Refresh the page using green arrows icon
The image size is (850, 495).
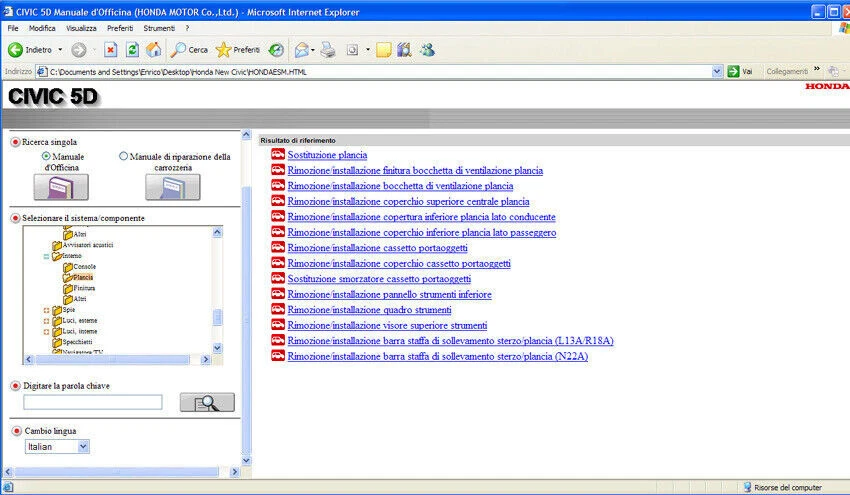pyautogui.click(x=132, y=50)
